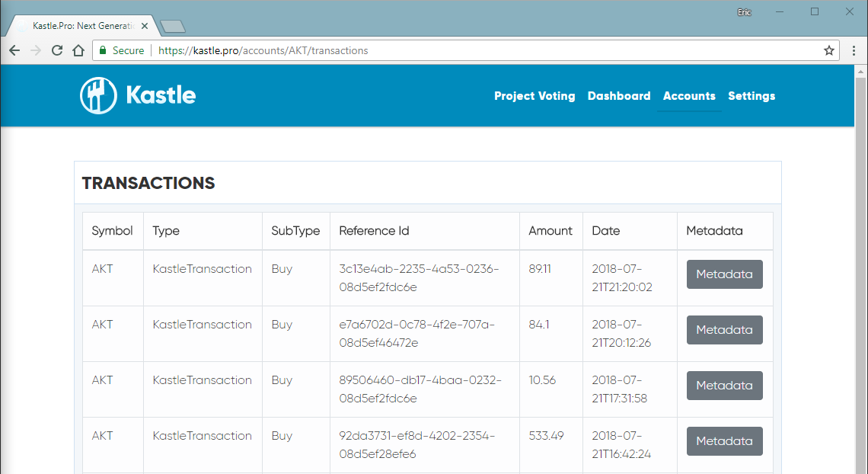Open the Chrome three-dot menu
Screen dimensions: 868x474
coord(854,50)
